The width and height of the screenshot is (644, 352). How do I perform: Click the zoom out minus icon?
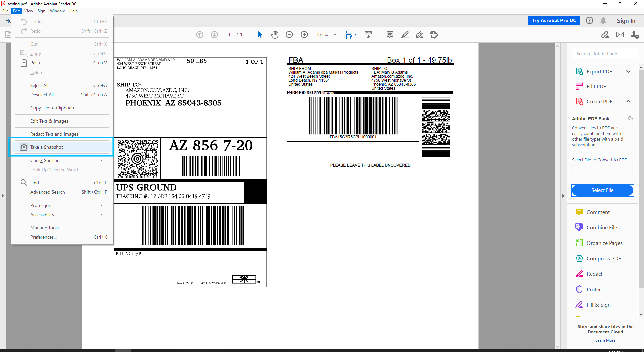point(289,35)
